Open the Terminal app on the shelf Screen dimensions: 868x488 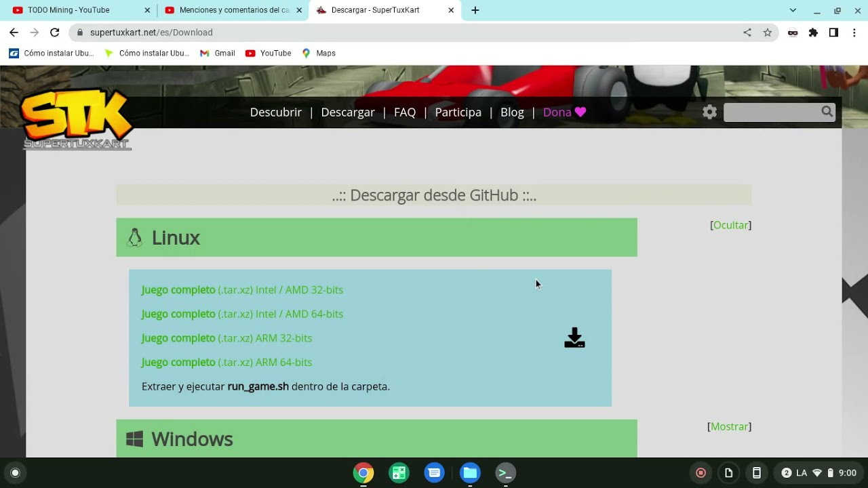pyautogui.click(x=505, y=473)
